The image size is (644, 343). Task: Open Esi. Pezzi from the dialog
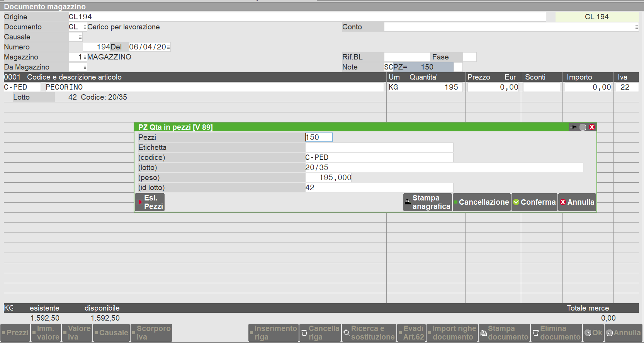coord(150,202)
